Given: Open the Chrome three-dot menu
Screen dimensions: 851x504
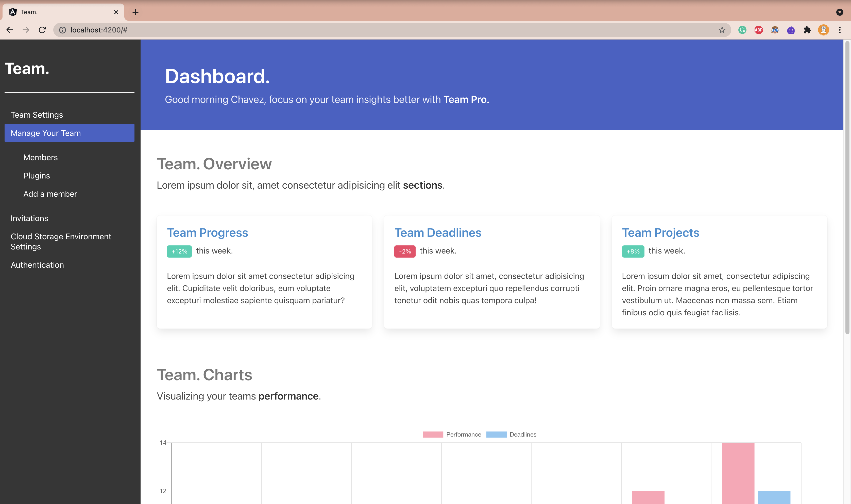Looking at the screenshot, I should tap(839, 30).
